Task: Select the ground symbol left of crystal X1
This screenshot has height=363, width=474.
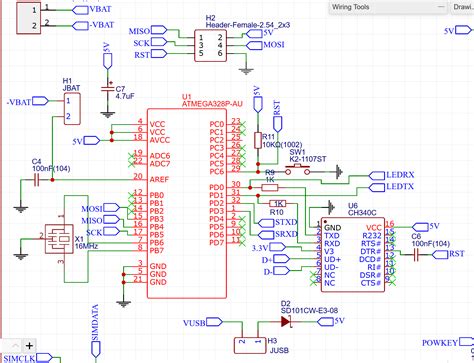Action: (21, 256)
